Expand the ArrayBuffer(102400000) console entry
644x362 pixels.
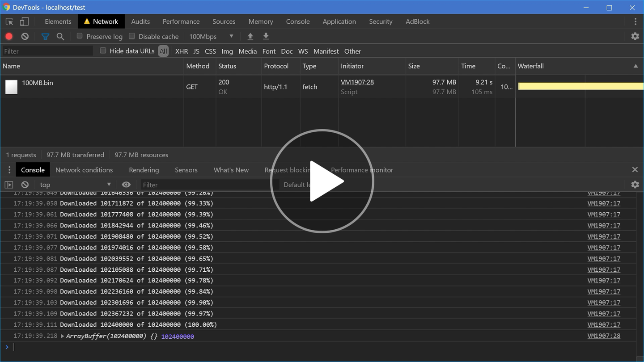click(x=62, y=336)
